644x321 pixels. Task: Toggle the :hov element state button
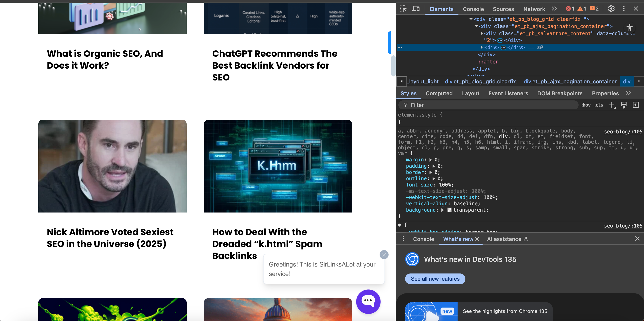tap(586, 105)
